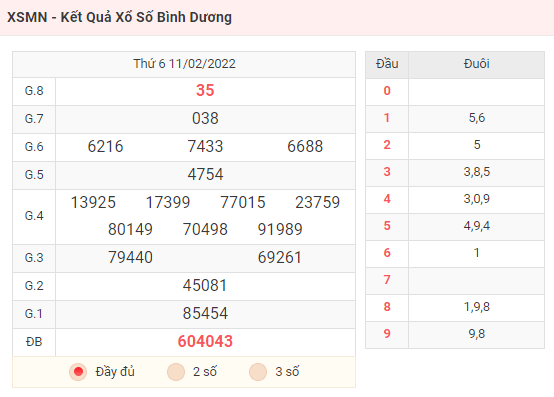The image size is (554, 397).
Task: Click the G.2 number 45081
Action: pyautogui.click(x=205, y=285)
